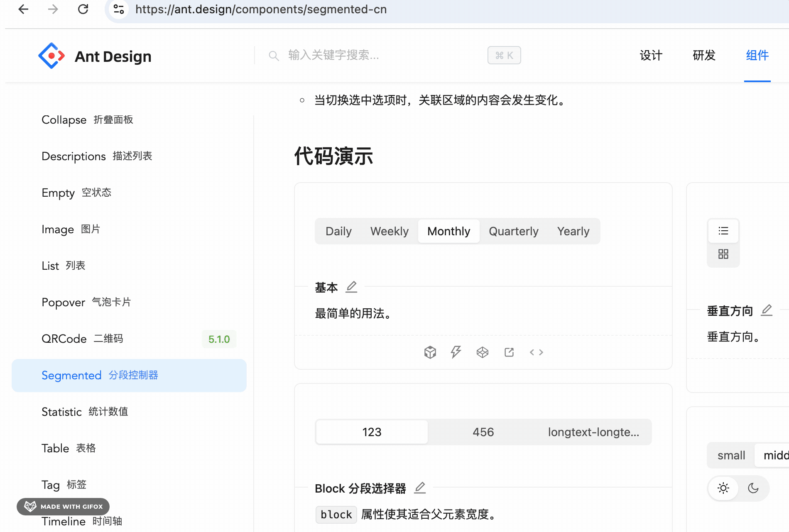Screen dimensions: 789x532
Task: Show code for the 基本 demo
Action: [537, 352]
